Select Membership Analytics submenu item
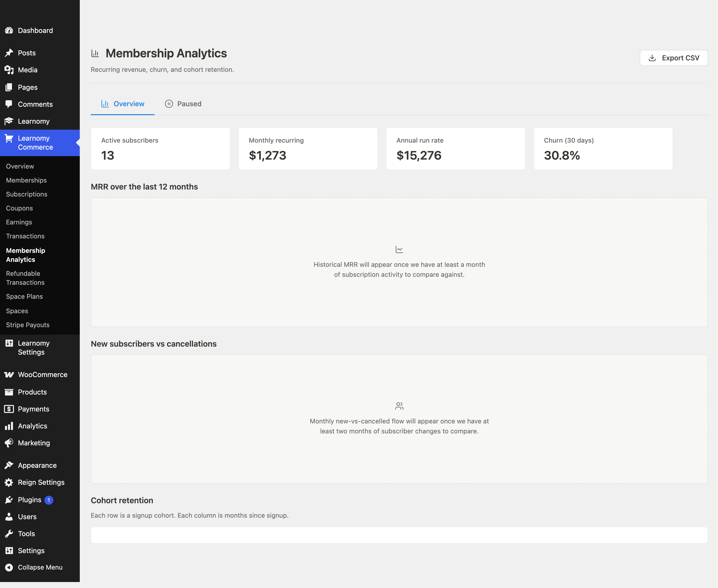 pyautogui.click(x=25, y=255)
